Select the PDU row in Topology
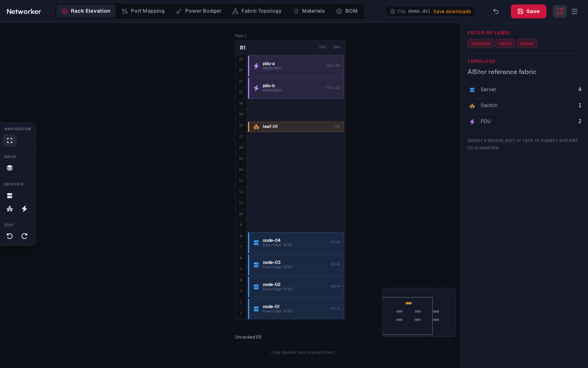This screenshot has width=588, height=368. coord(524,121)
